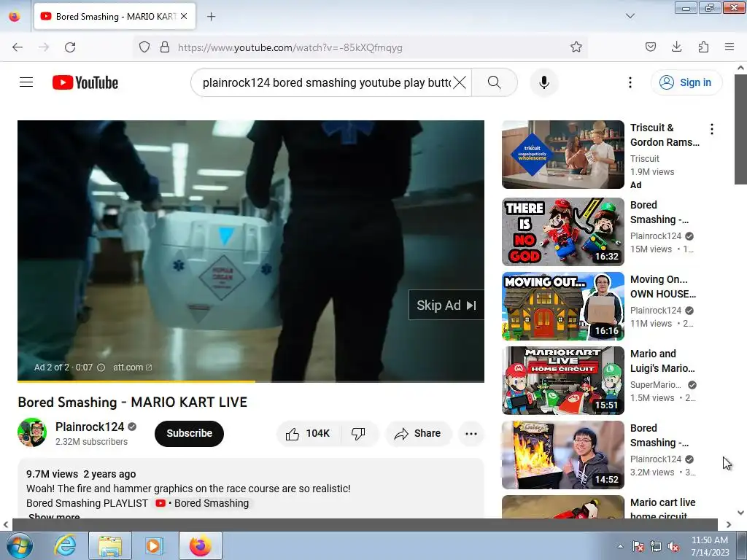Play Mario Kart Live Home Circuit 15:51 video
The width and height of the screenshot is (747, 560).
(562, 381)
